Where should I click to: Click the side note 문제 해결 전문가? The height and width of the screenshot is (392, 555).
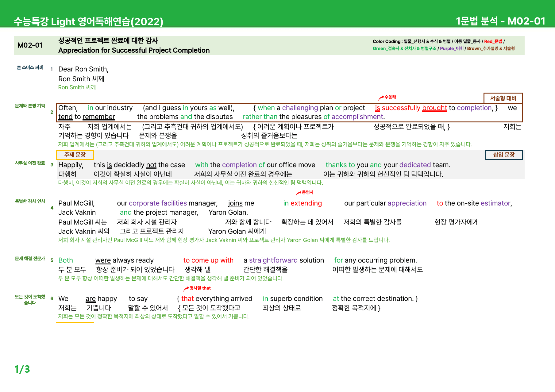pyautogui.click(x=30, y=259)
